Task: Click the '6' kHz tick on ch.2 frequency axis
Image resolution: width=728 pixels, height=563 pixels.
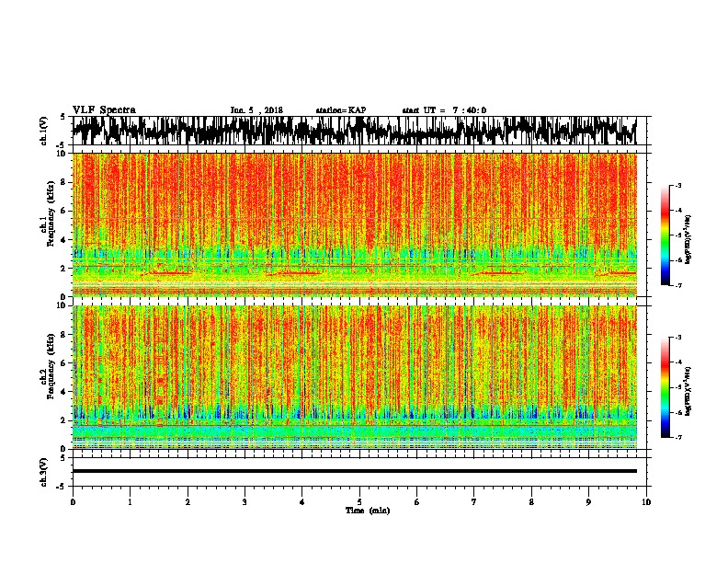Action: point(64,363)
